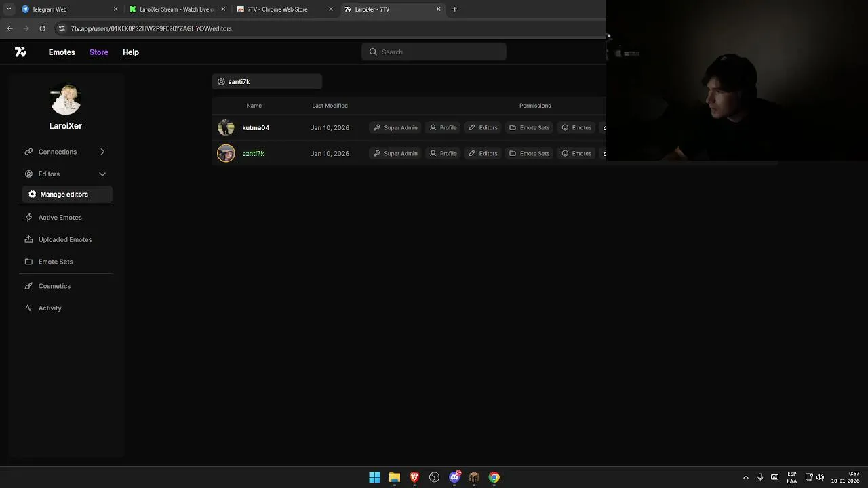Toggle Emote Sets permission for kutma04
Viewport: 868px width, 488px height.
[x=529, y=127]
